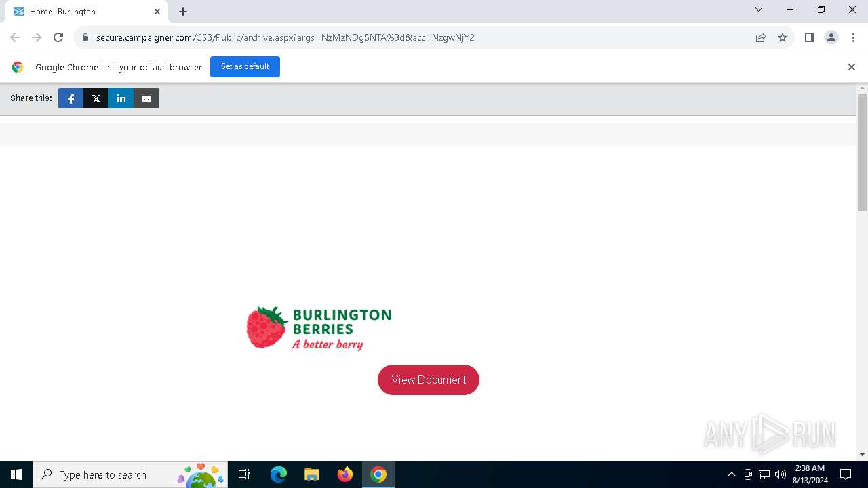Close the Home- Burlington tab
Screen dimensions: 868x488
[157, 12]
